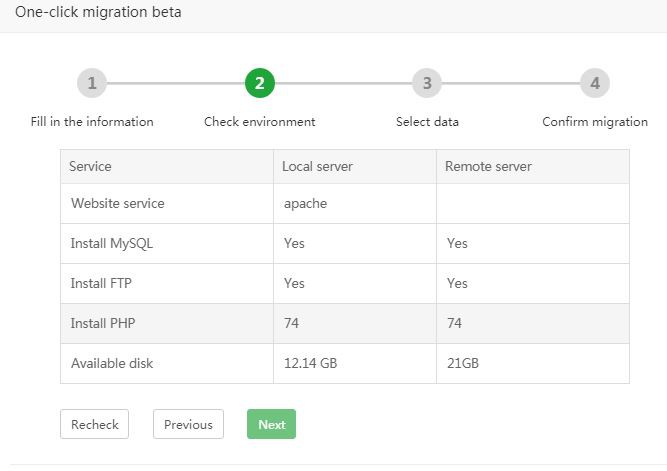Select the 'Confirm migration' step label
The height and width of the screenshot is (471, 667).
click(x=595, y=122)
